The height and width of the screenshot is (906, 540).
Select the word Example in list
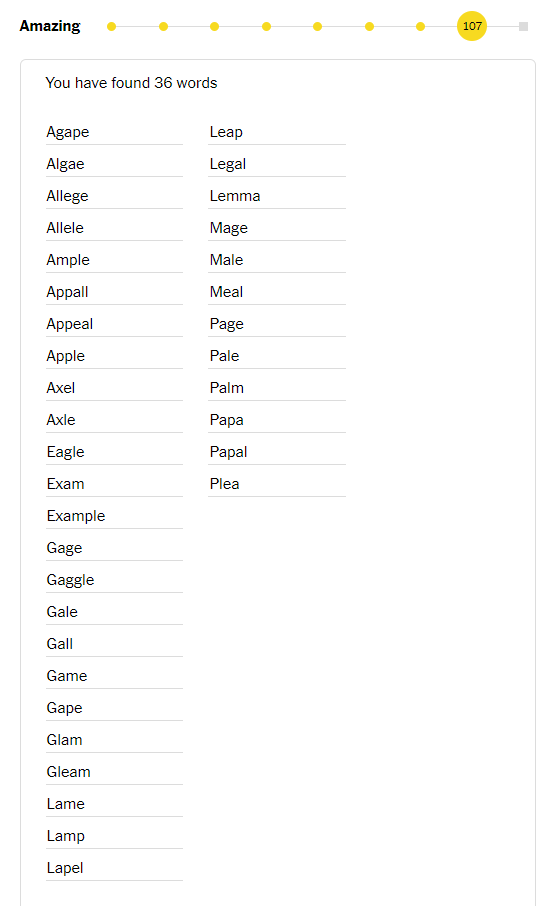76,516
